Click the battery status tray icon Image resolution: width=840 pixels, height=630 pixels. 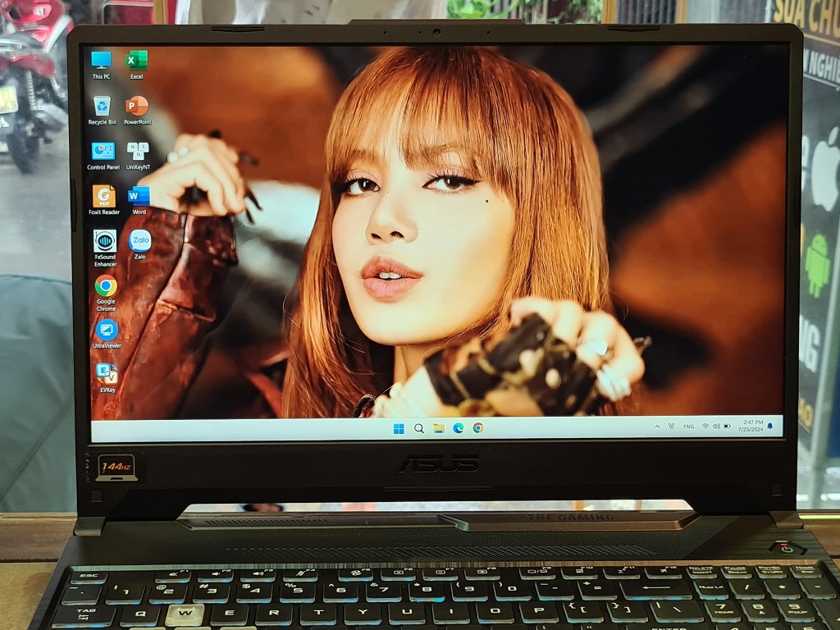coord(727,427)
